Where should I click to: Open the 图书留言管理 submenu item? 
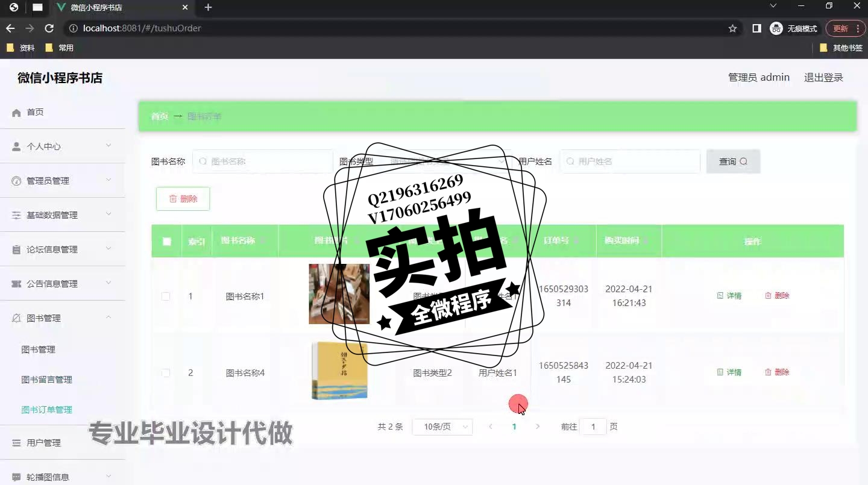click(46, 380)
